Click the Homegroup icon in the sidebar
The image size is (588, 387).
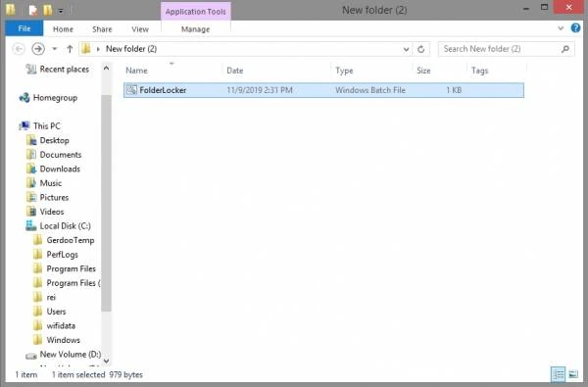tap(24, 98)
